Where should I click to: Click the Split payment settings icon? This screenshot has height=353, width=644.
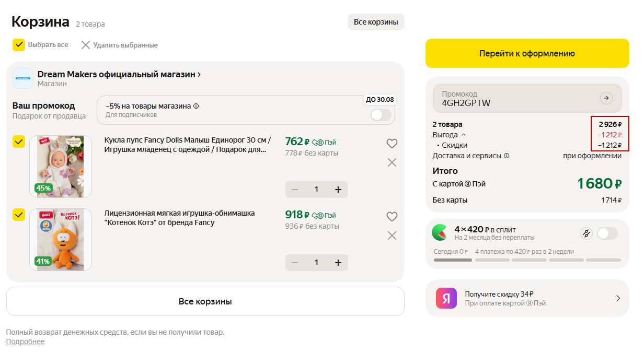point(586,233)
